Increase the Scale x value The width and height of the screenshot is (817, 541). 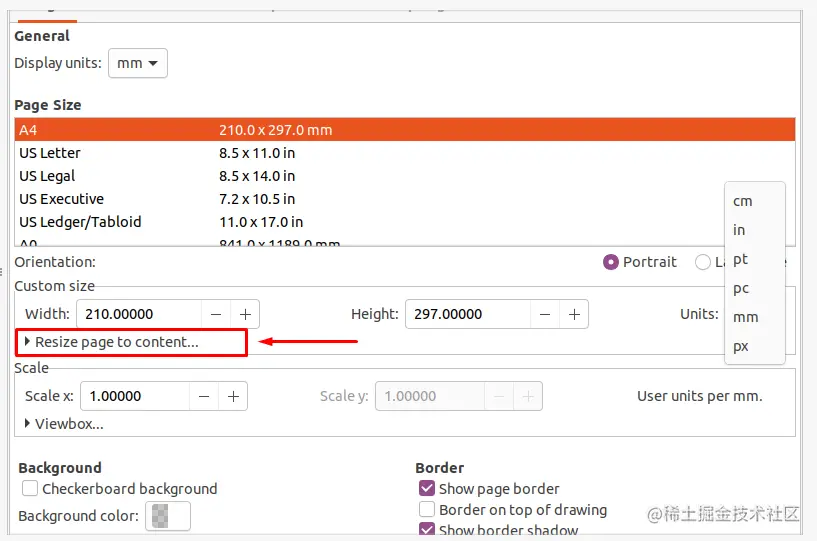click(233, 396)
